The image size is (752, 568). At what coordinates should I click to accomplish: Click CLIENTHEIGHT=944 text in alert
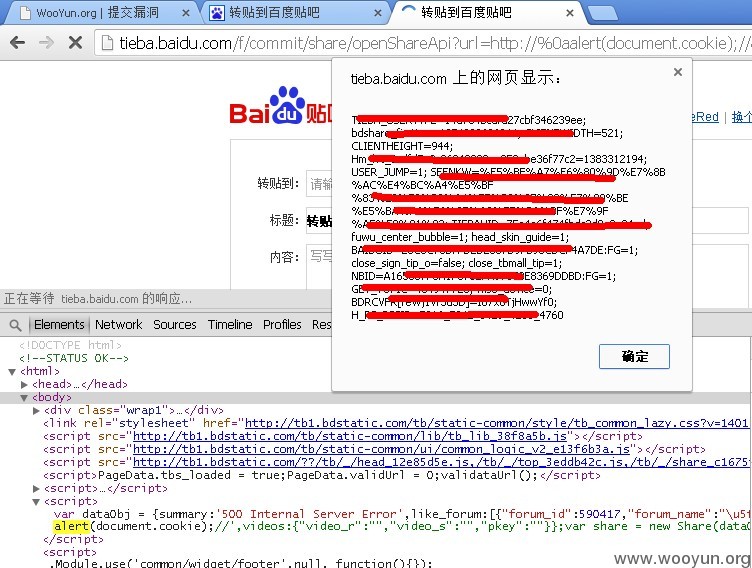402,146
